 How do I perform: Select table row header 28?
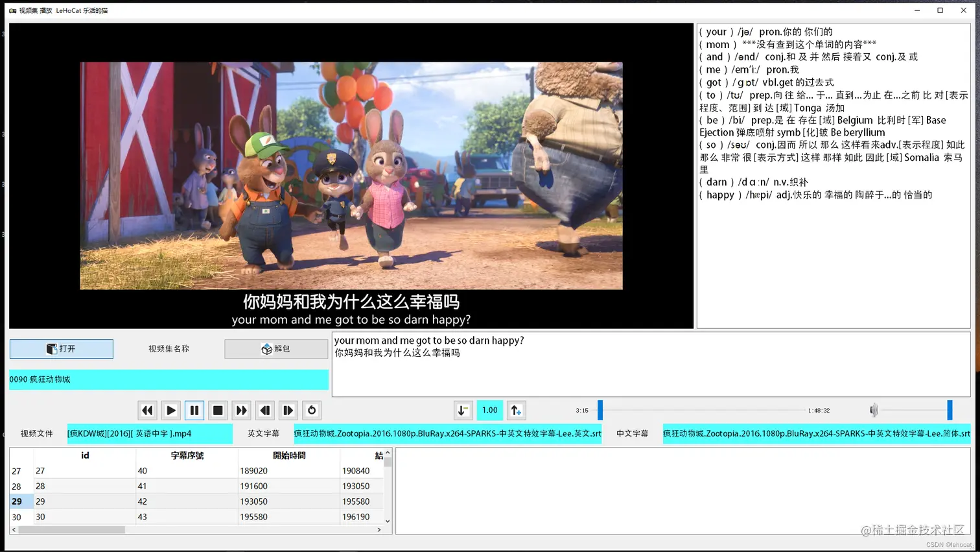pos(21,486)
